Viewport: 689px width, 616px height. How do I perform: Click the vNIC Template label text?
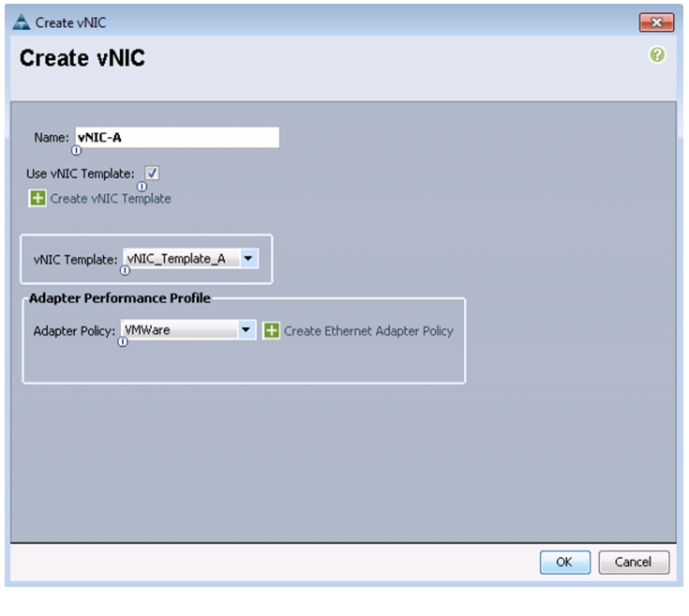click(76, 259)
